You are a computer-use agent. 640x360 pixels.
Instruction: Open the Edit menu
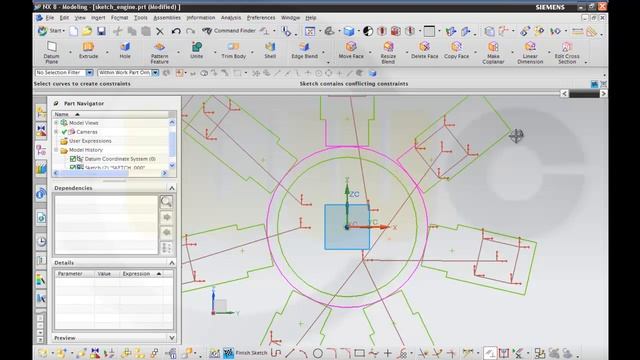click(x=64, y=18)
